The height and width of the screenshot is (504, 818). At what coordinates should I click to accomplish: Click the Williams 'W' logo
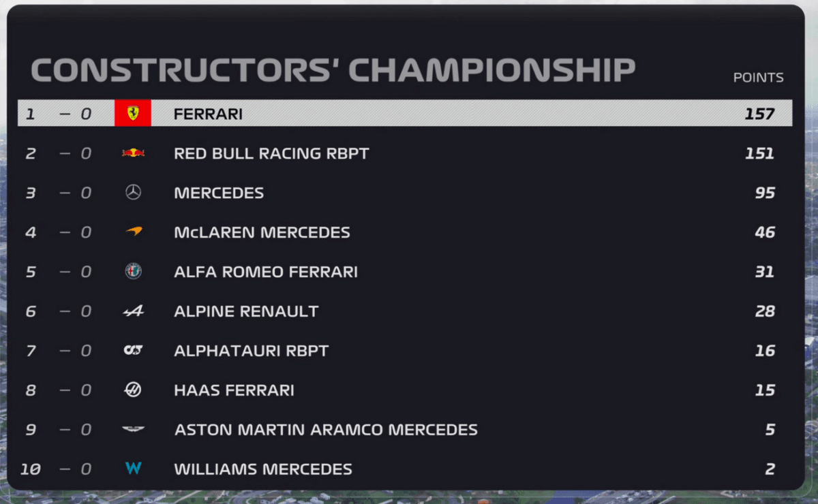[133, 469]
